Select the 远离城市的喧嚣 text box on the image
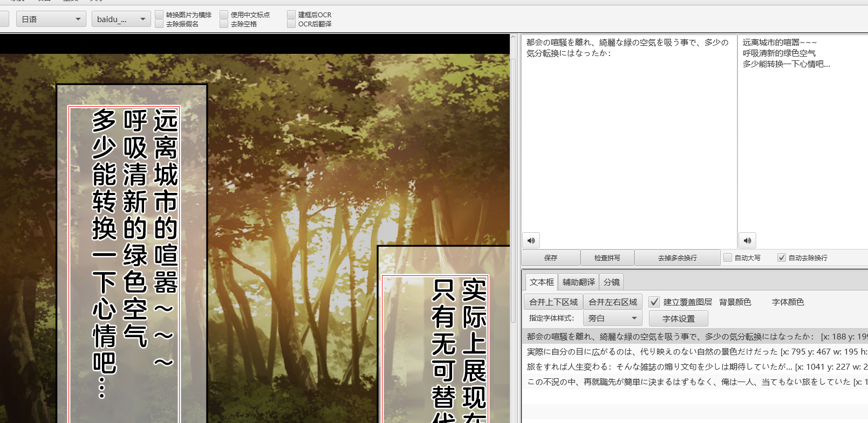This screenshot has width=868, height=423. (124, 264)
